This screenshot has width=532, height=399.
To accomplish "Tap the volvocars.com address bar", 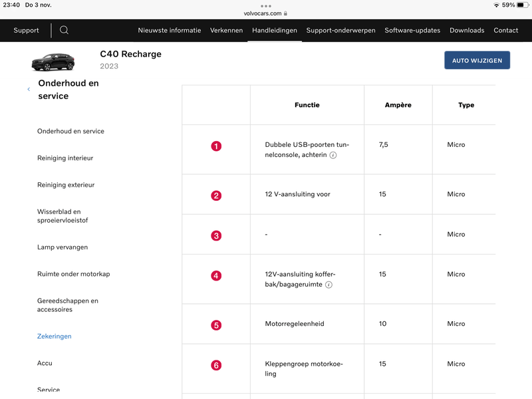I will 266,13.
